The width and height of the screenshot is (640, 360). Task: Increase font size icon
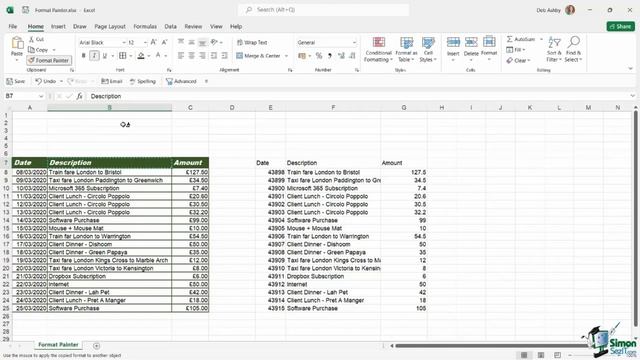click(x=153, y=42)
